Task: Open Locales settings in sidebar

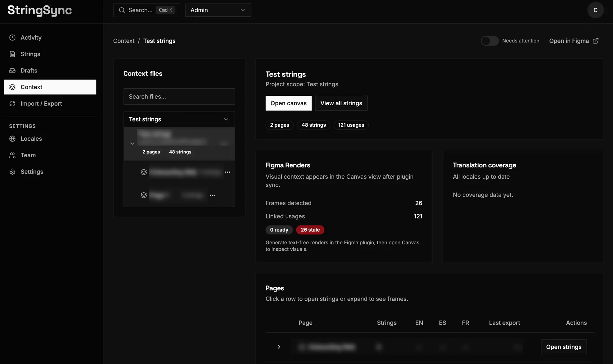Action: pos(50,139)
